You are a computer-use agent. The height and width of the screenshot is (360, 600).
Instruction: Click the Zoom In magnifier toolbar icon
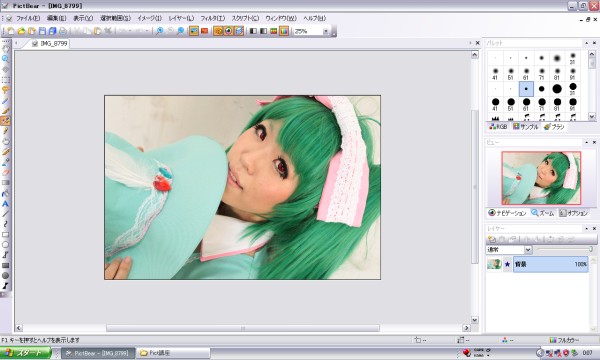tap(160, 31)
